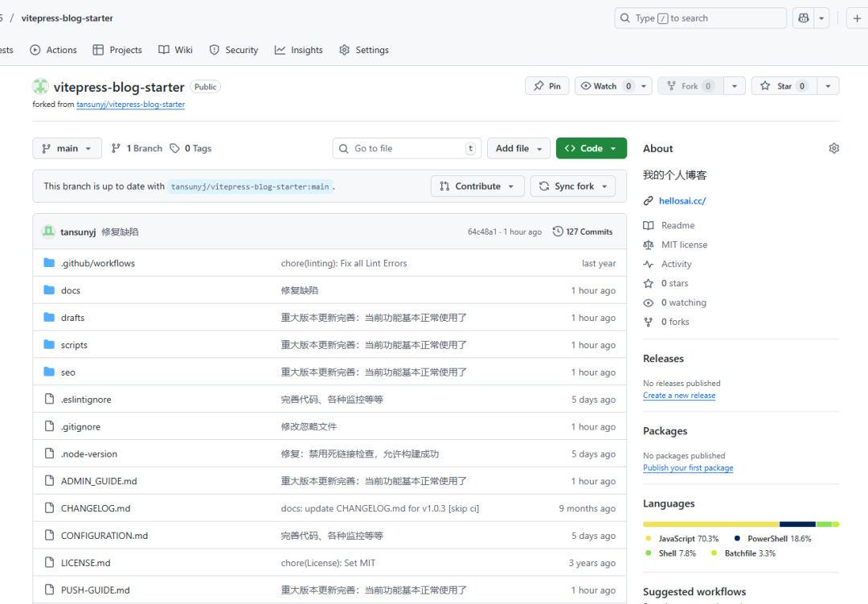868x604 pixels.
Task: Click the tags icon beside 0 Tags
Action: coord(174,149)
